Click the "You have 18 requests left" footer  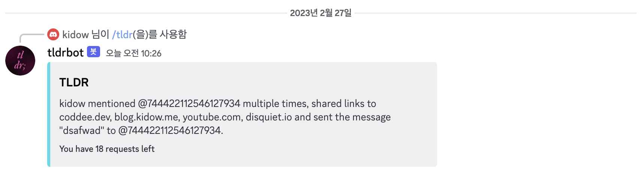point(107,149)
